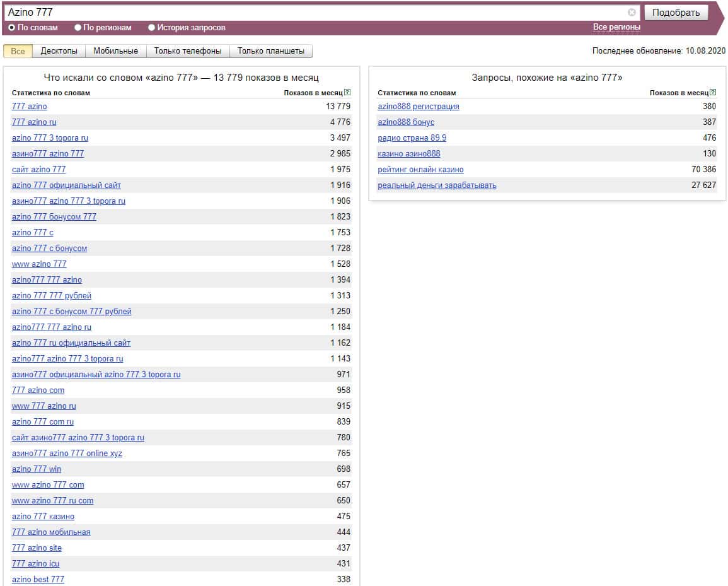Choose 'История запросов' radio option
Image resolution: width=728 pixels, height=586 pixels.
tap(152, 28)
